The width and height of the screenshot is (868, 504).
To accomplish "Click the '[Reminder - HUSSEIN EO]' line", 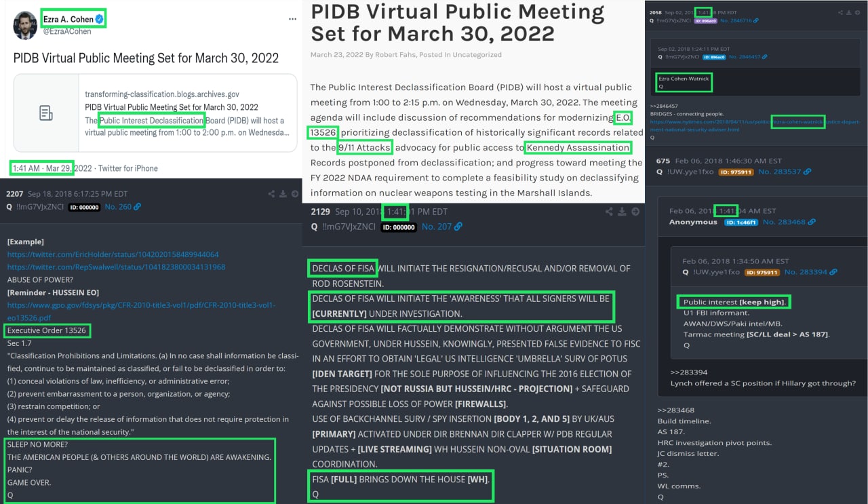I will (53, 292).
